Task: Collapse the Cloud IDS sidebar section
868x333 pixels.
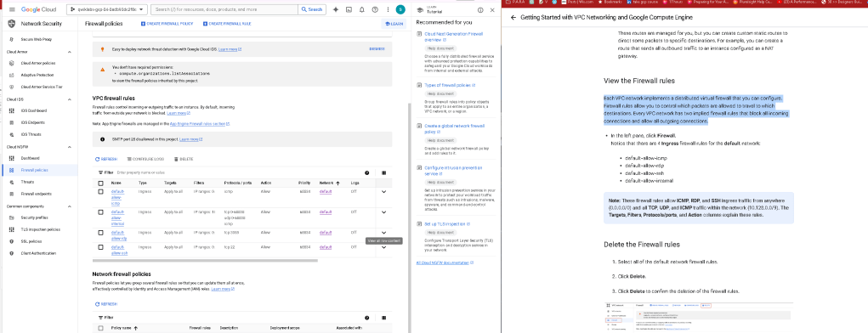Action: click(x=69, y=99)
